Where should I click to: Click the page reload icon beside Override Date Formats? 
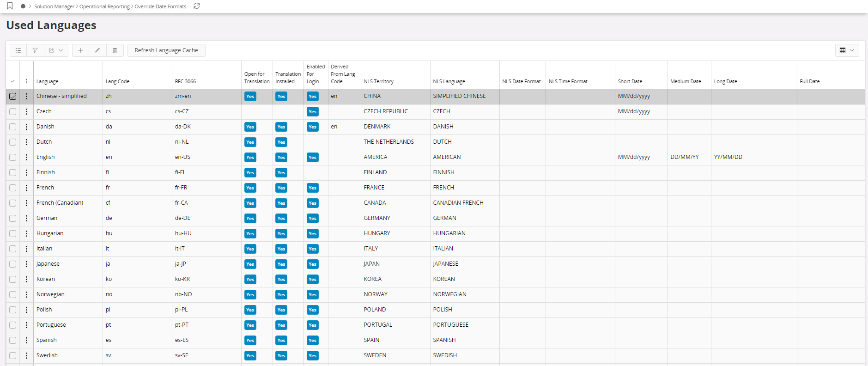point(197,6)
